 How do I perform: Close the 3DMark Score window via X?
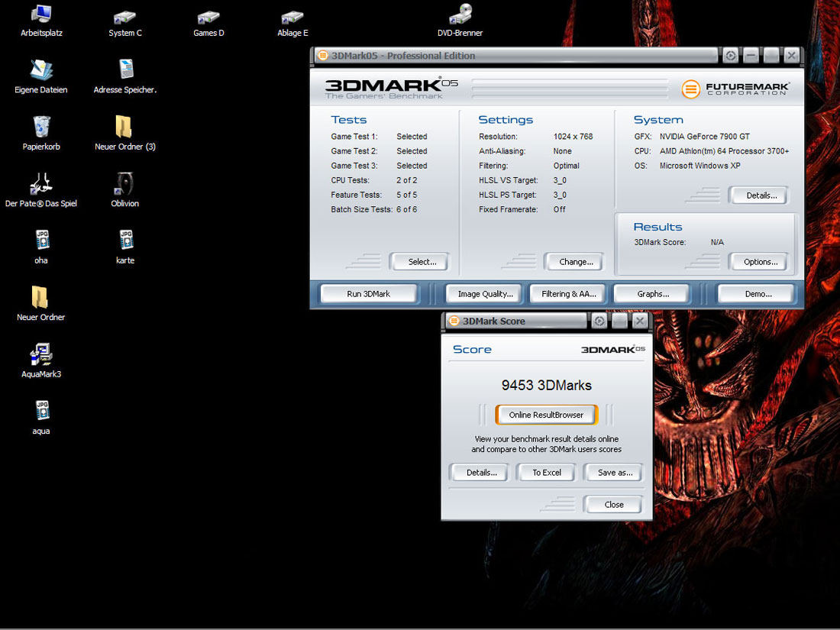click(639, 321)
